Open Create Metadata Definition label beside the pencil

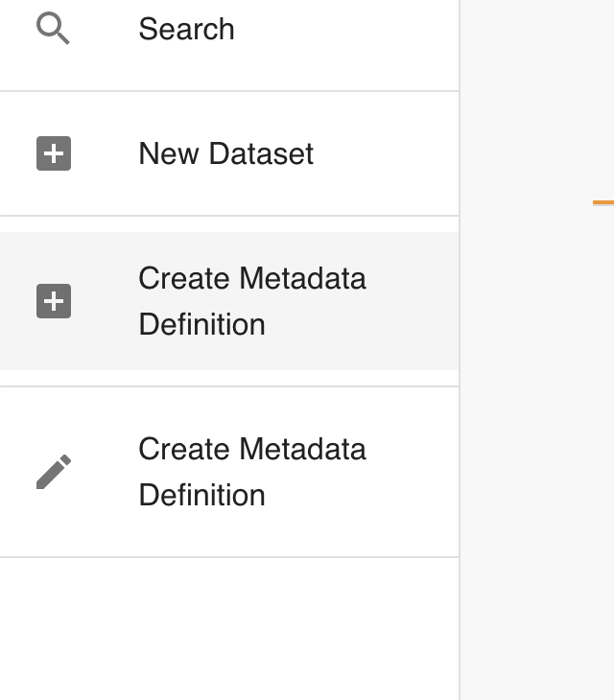click(251, 472)
